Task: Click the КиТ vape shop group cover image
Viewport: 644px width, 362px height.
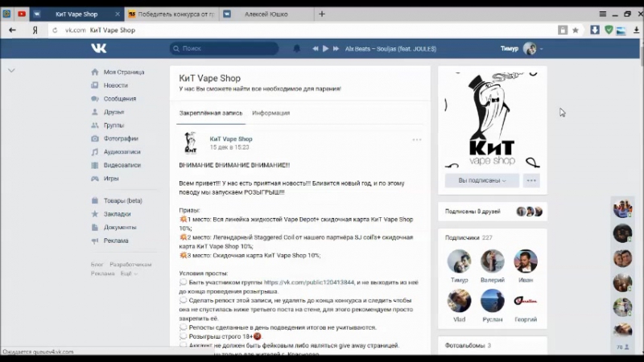Action: pyautogui.click(x=493, y=120)
